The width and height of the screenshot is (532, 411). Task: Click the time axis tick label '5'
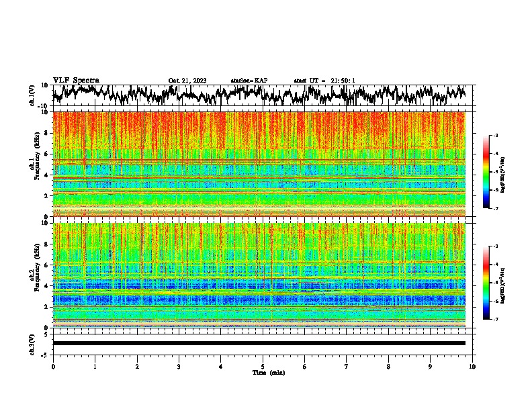pos(263,367)
